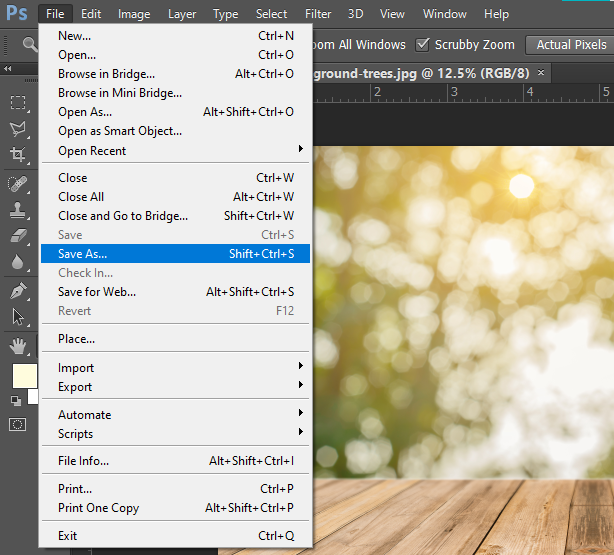Image resolution: width=614 pixels, height=555 pixels.
Task: Choose Close and Go to Bridge...
Action: pyautogui.click(x=175, y=216)
